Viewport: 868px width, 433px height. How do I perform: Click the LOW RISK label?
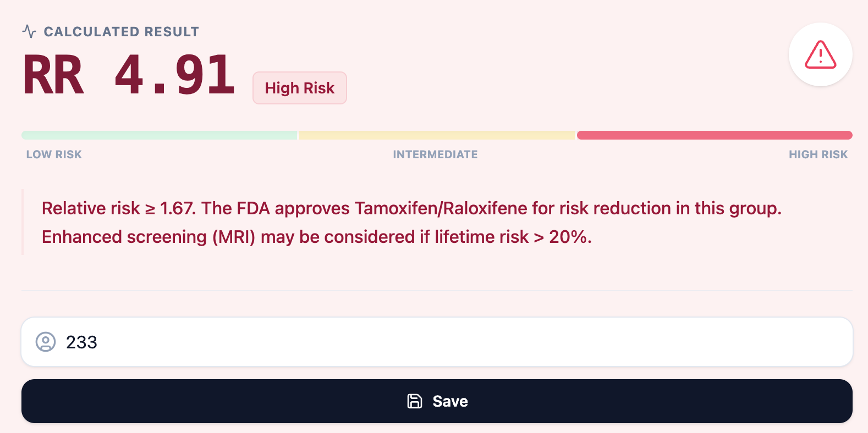coord(54,154)
